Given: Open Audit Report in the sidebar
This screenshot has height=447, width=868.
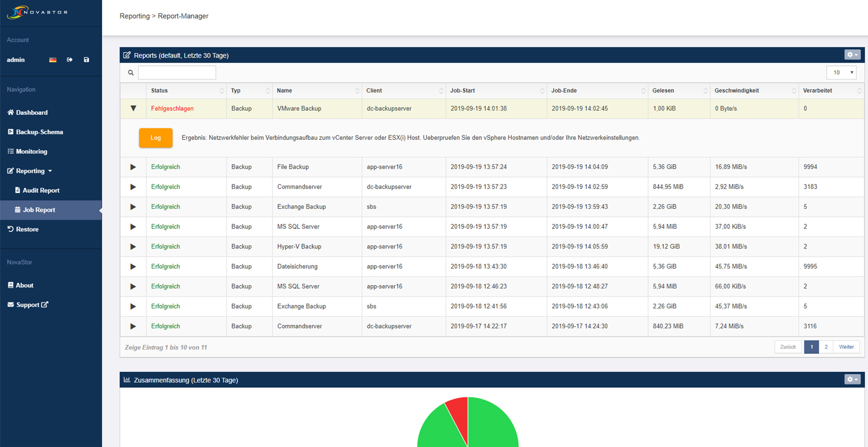Looking at the screenshot, I should [x=41, y=190].
